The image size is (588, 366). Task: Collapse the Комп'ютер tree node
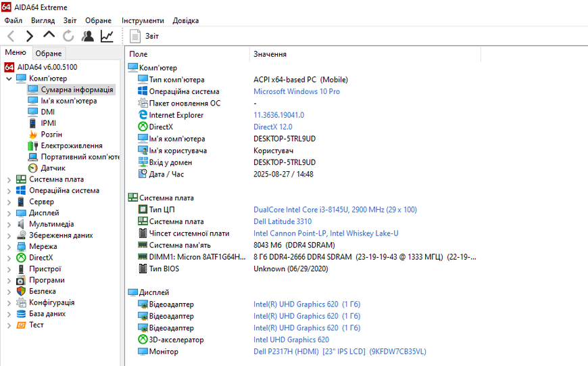[9, 79]
